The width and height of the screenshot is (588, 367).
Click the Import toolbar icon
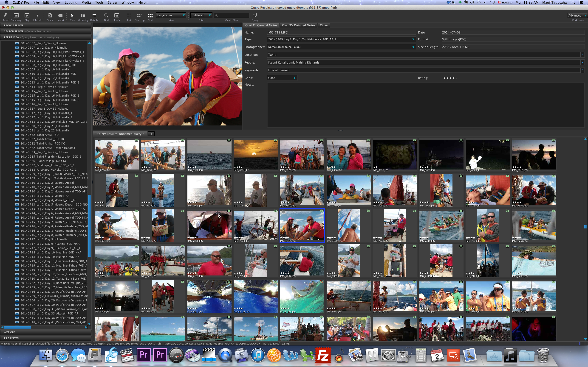[60, 16]
